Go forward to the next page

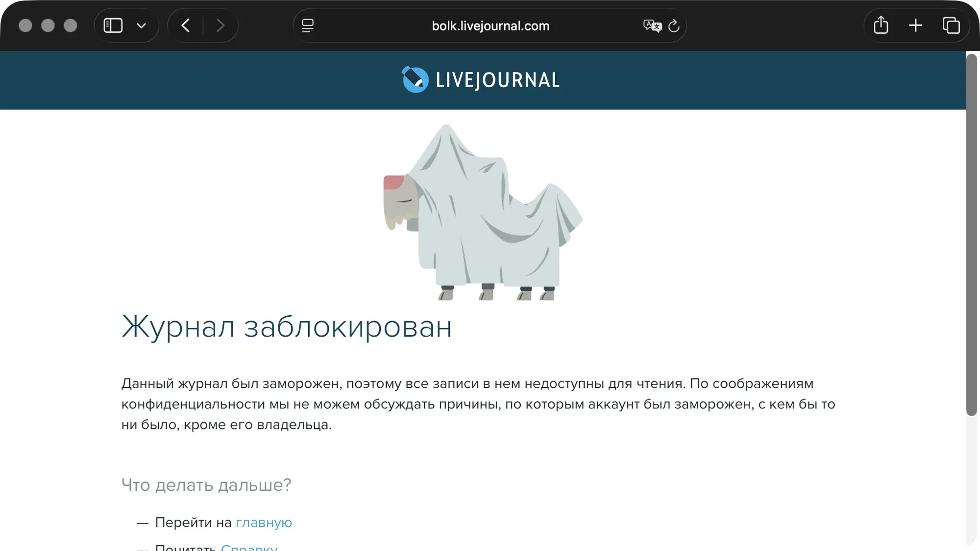(x=220, y=25)
